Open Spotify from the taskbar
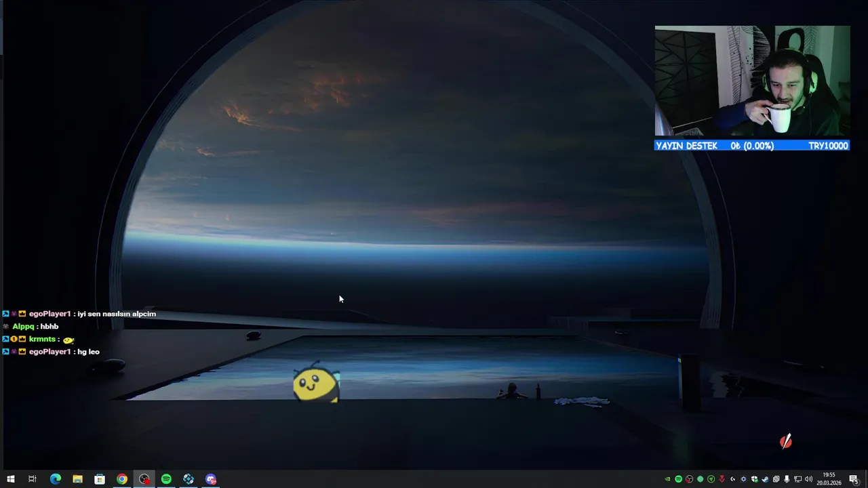Image resolution: width=868 pixels, height=488 pixels. point(166,479)
